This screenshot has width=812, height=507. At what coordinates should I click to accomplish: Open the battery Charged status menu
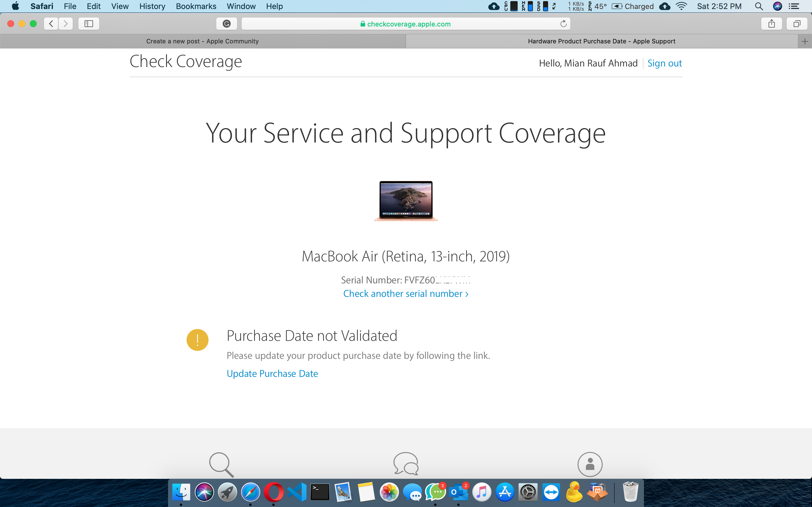(632, 6)
